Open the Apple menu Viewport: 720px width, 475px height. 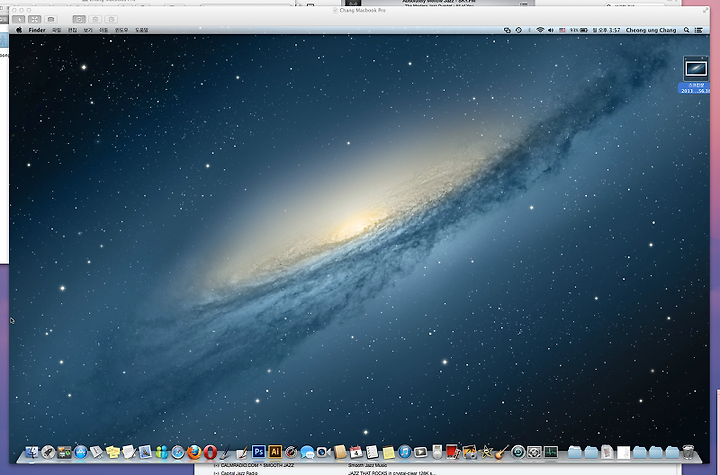(x=19, y=30)
